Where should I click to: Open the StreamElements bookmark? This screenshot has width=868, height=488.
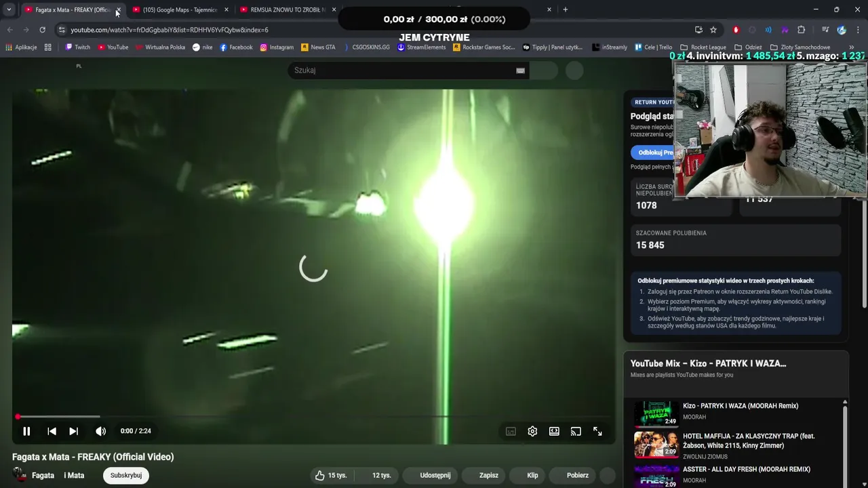[x=421, y=47]
